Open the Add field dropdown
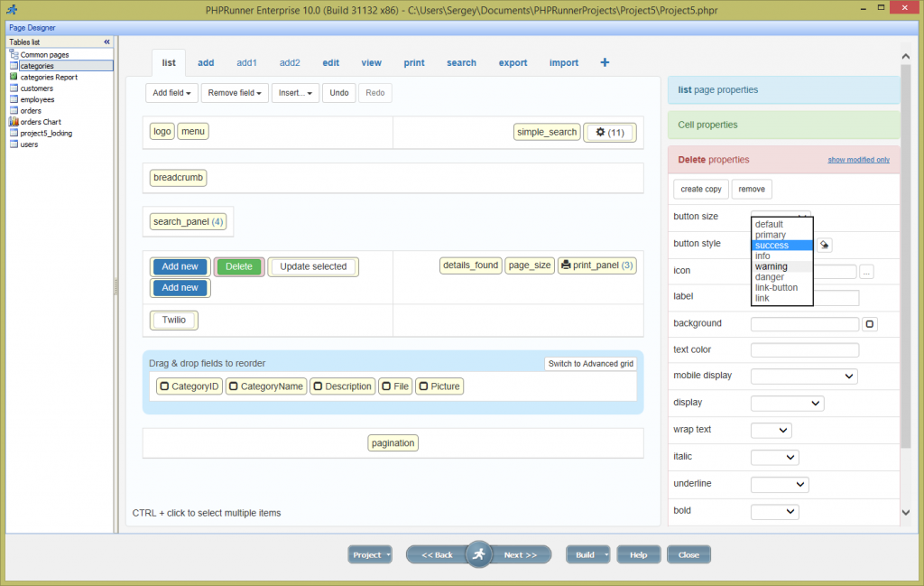The image size is (924, 586). pyautogui.click(x=171, y=92)
